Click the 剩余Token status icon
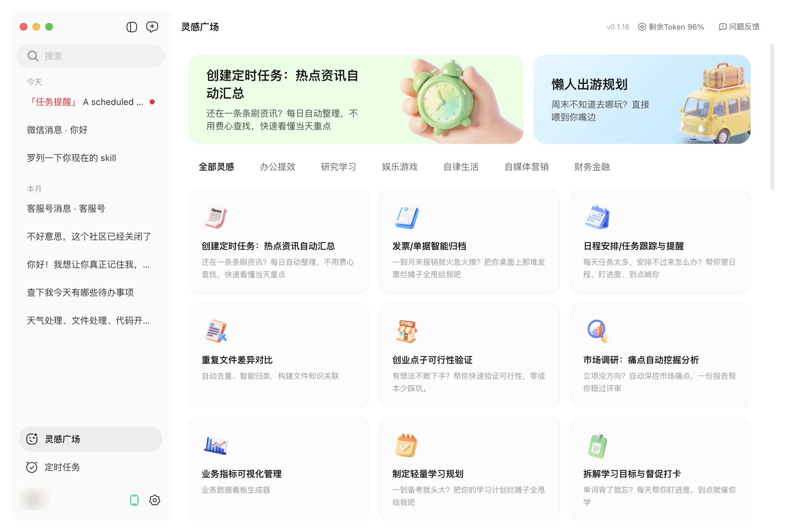This screenshot has height=532, width=787. point(642,27)
